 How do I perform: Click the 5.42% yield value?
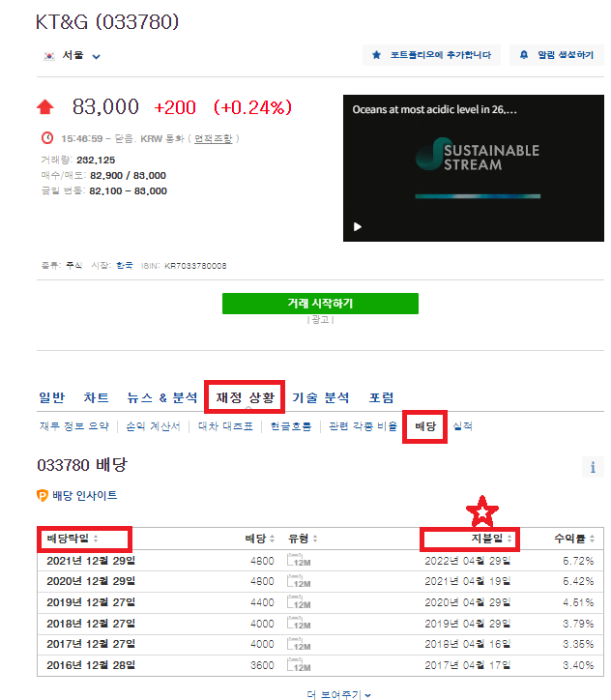pos(578,581)
